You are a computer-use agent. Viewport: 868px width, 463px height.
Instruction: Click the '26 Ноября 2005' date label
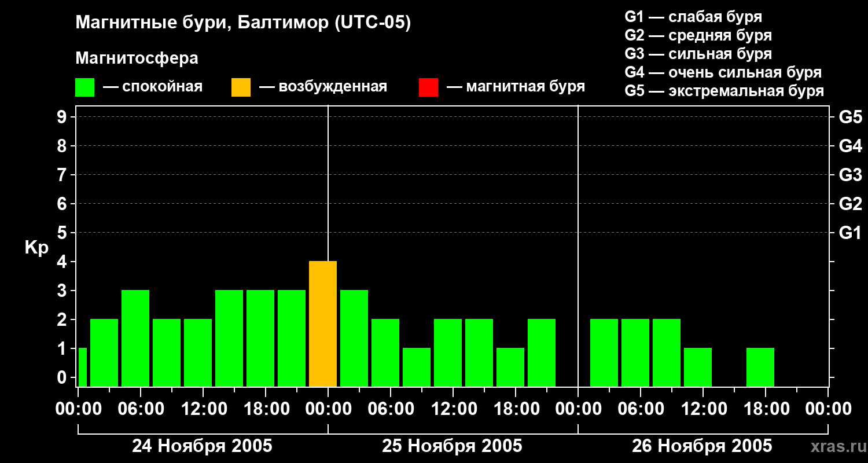pos(702,446)
